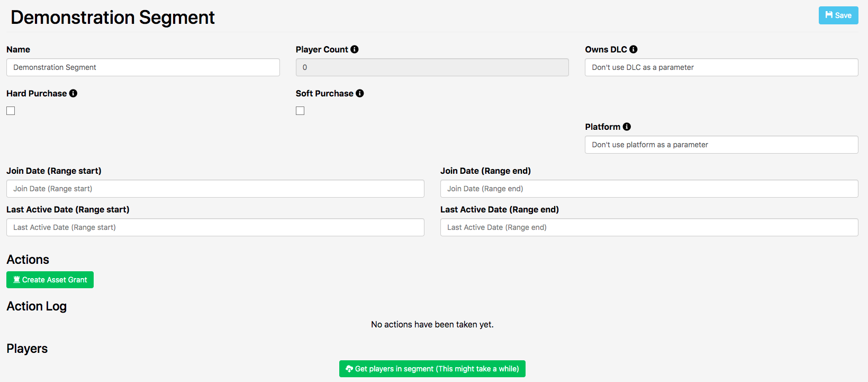Viewport: 868px width, 382px height.
Task: Click the Action Log heading
Action: click(37, 306)
